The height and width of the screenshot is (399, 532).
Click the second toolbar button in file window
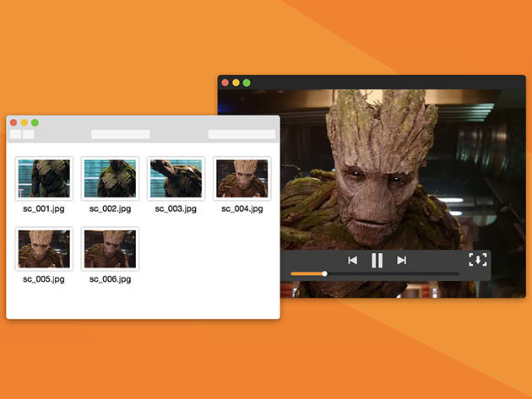tap(28, 134)
